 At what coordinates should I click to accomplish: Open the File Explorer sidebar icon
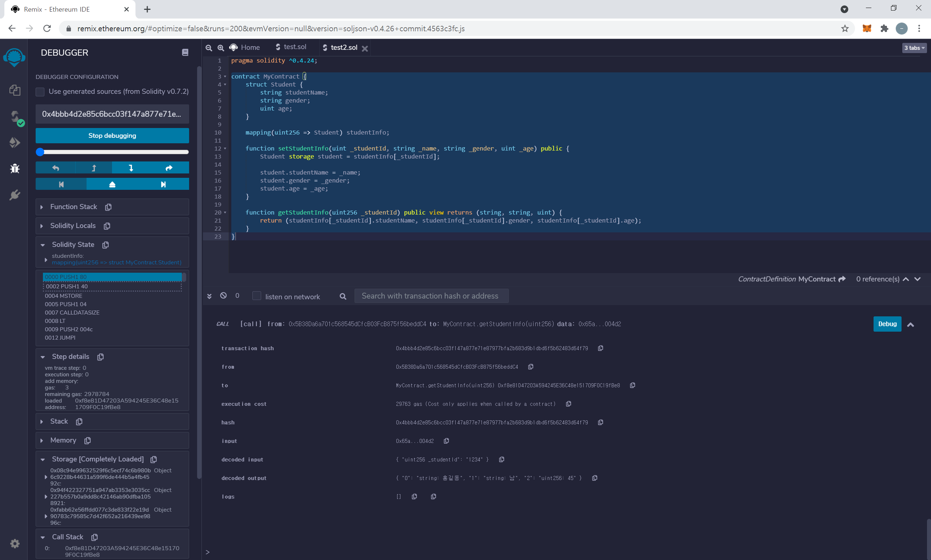click(x=15, y=90)
